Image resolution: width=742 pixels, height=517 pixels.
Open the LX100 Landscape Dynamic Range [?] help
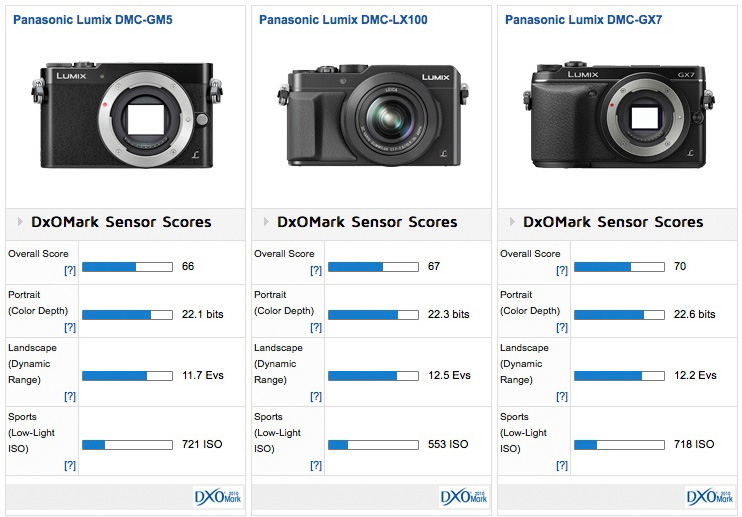(316, 396)
